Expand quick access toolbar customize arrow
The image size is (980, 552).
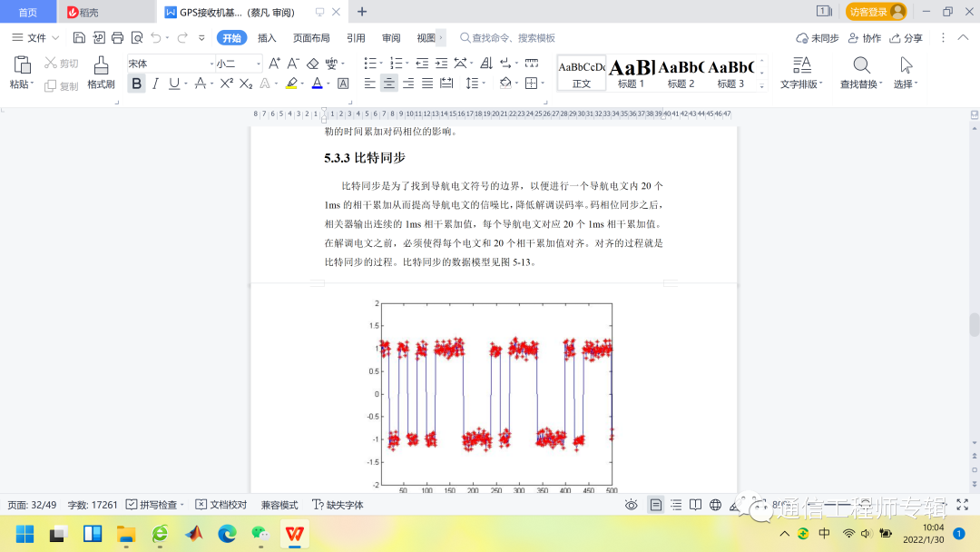coord(201,38)
